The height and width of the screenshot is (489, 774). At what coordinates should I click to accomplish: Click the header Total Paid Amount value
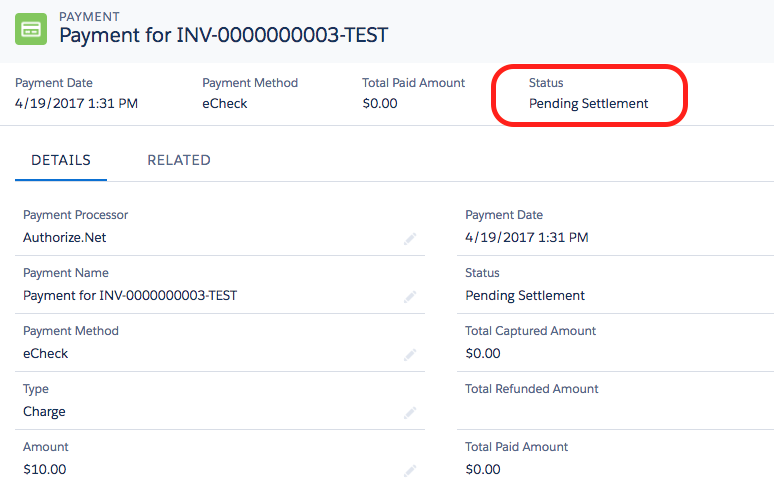[x=380, y=103]
